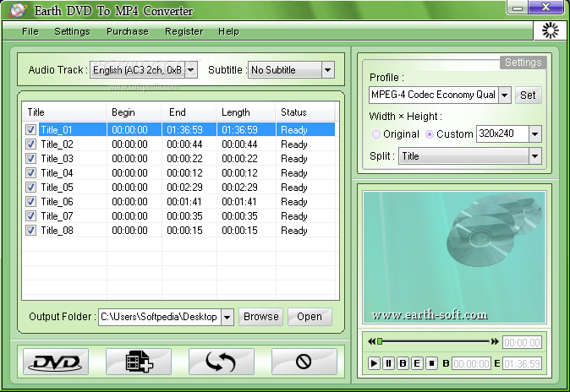Click the stop/cancel conversion icon
The height and width of the screenshot is (392, 570).
coord(304,362)
